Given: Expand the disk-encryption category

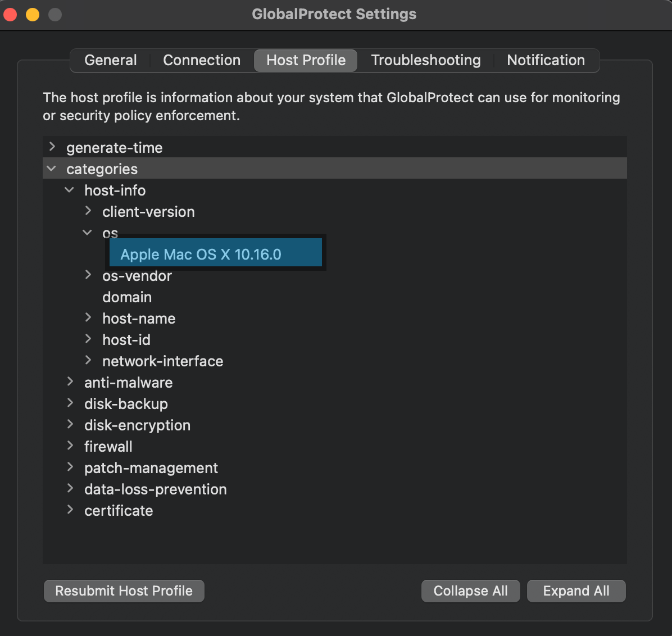Looking at the screenshot, I should (70, 424).
